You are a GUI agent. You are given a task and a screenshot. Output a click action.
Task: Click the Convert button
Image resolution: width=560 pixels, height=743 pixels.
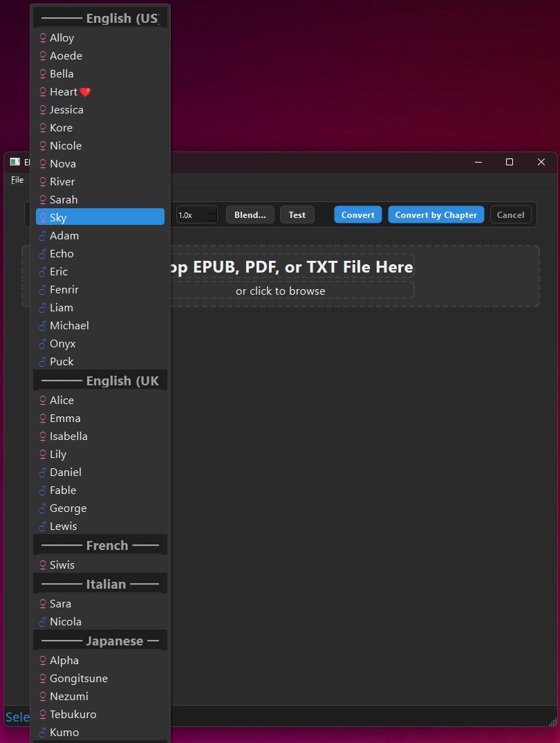(357, 214)
